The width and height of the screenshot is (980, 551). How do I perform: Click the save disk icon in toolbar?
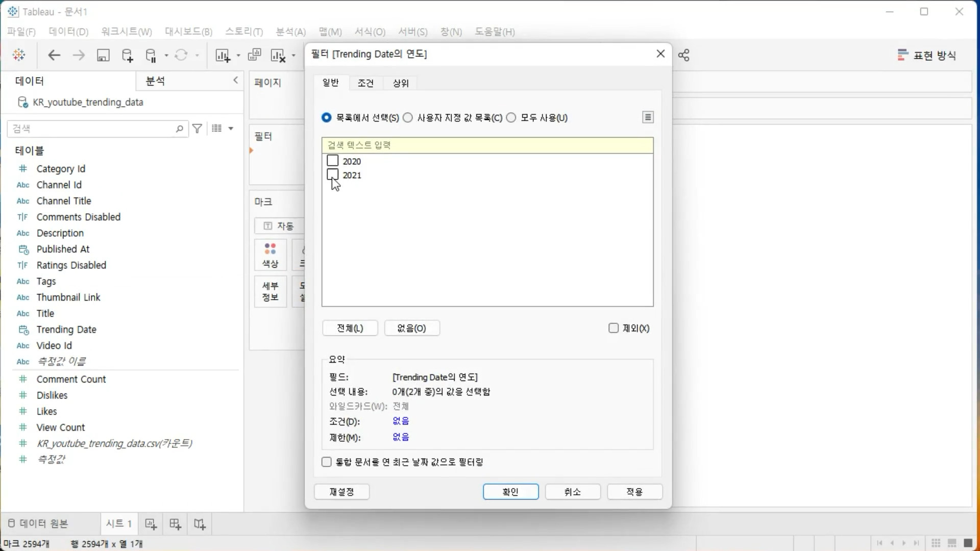103,55
